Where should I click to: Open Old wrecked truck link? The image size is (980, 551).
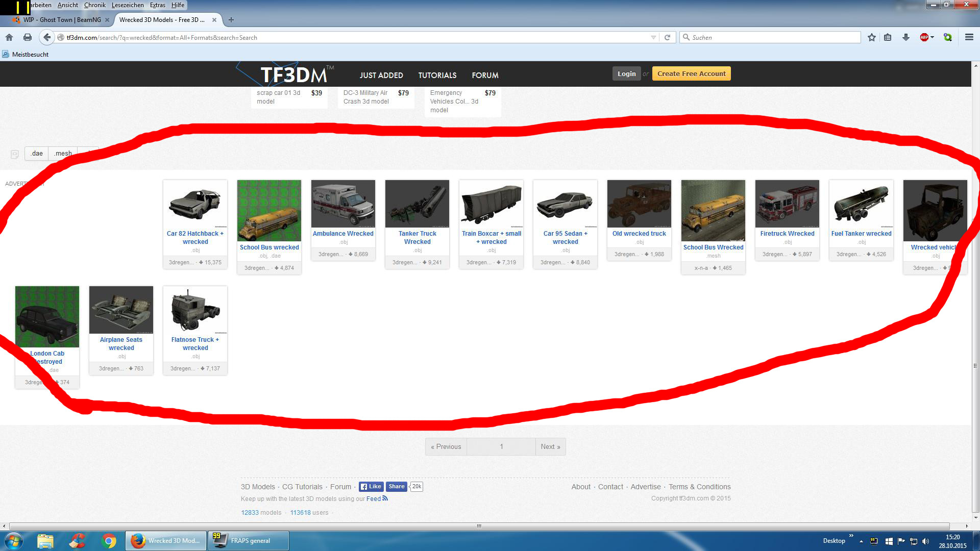[639, 234]
